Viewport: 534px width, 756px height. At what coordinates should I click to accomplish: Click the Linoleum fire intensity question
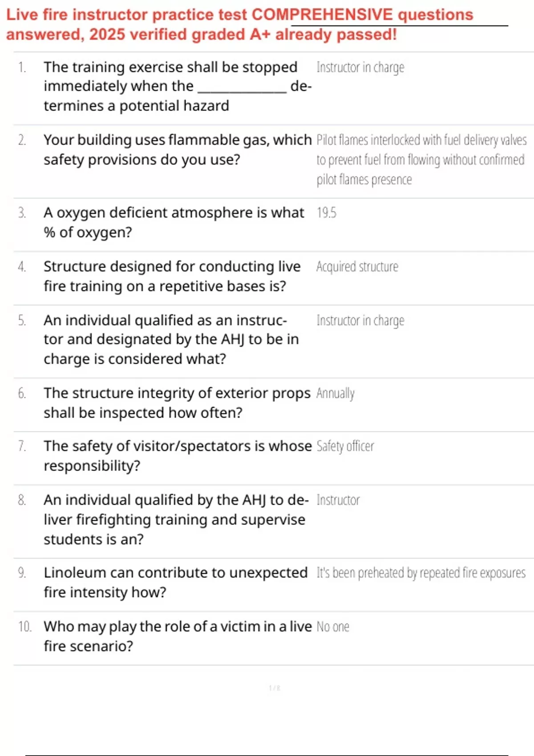(x=175, y=582)
